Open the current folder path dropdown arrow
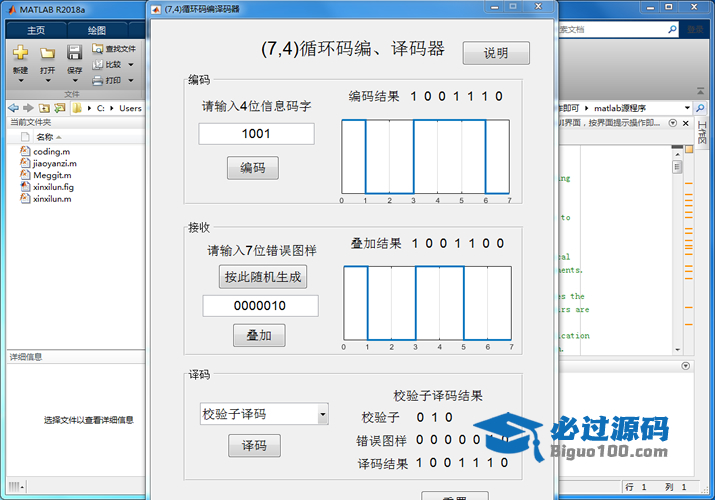This screenshot has height=500, width=715. (x=687, y=107)
